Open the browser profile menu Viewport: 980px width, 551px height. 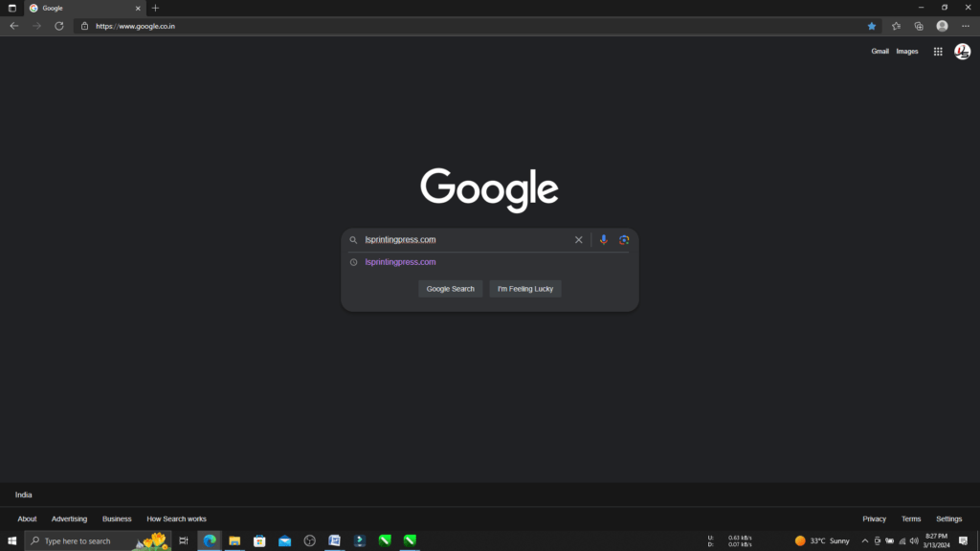point(942,26)
